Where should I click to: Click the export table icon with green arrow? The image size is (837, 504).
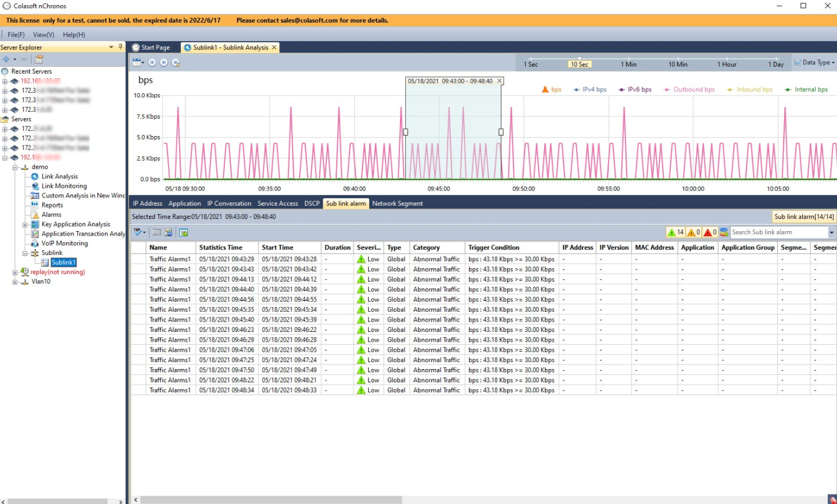coord(183,232)
